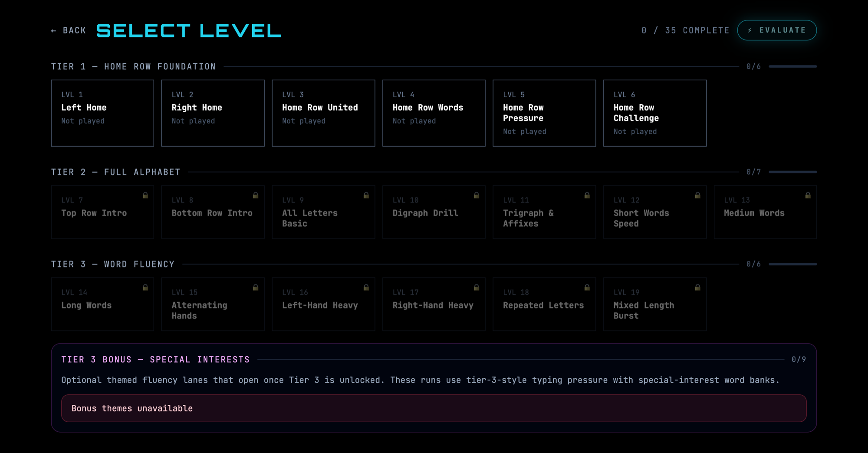The image size is (868, 453).
Task: Go back using the Back link
Action: pyautogui.click(x=69, y=30)
